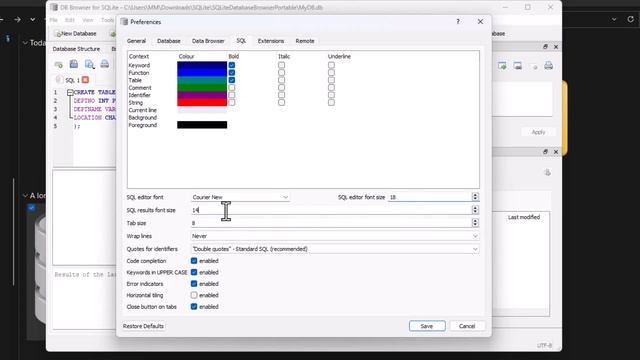
Task: Click the New Database toolbar button
Action: coord(76,33)
